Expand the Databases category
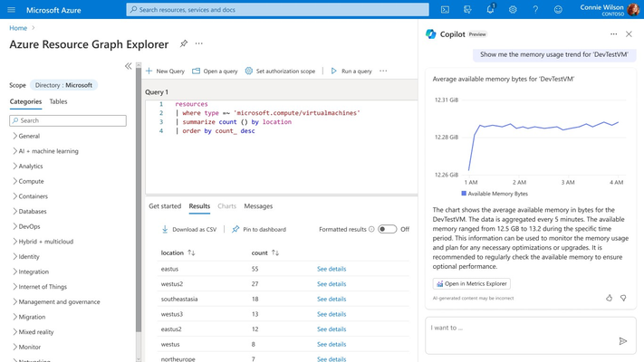The image size is (644, 362). click(14, 212)
